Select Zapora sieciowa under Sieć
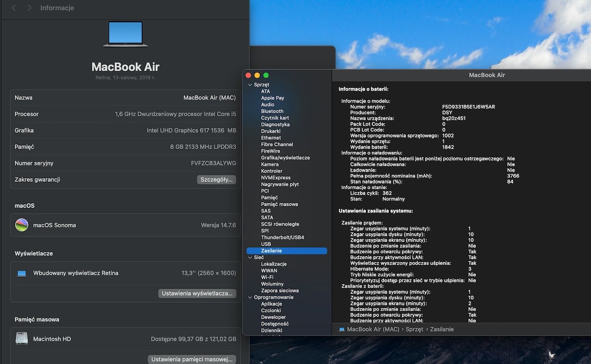 (x=280, y=291)
